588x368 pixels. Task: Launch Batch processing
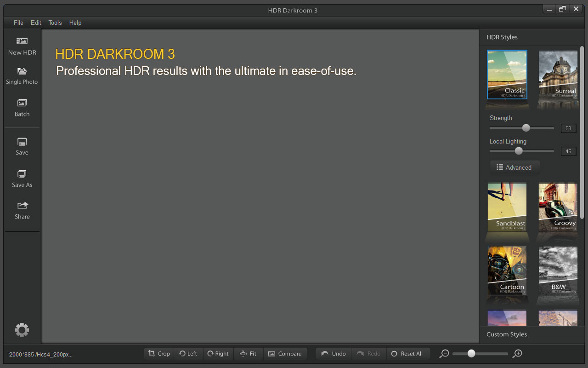click(x=22, y=108)
